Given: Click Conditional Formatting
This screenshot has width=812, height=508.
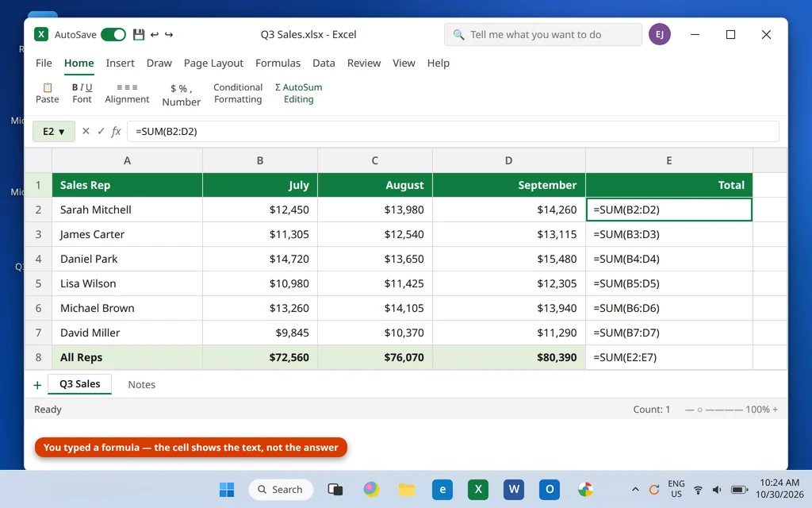Looking at the screenshot, I should (x=238, y=94).
